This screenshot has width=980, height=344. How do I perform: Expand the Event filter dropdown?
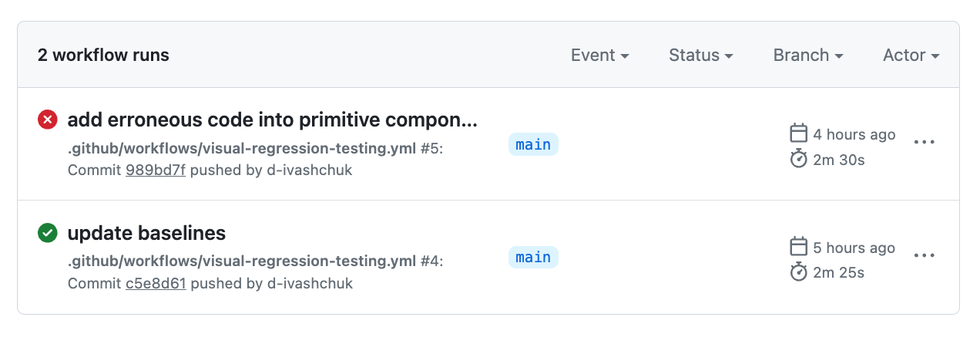click(x=599, y=56)
